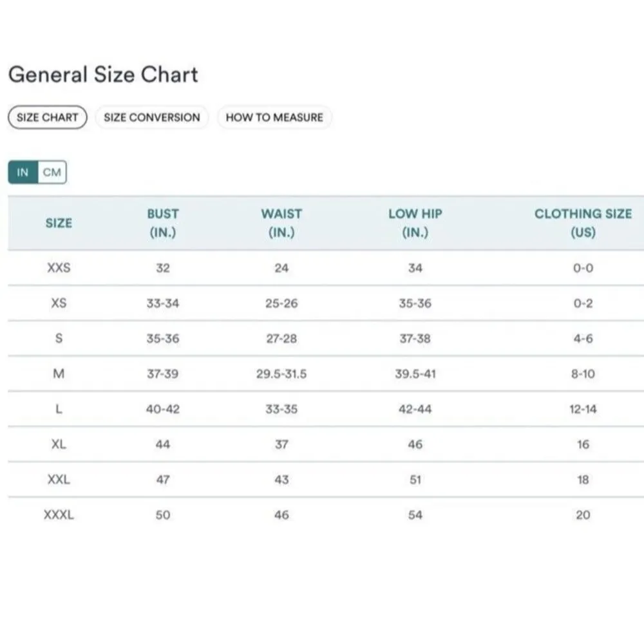The height and width of the screenshot is (644, 644).
Task: Click the XXXL size row label
Action: [x=59, y=515]
